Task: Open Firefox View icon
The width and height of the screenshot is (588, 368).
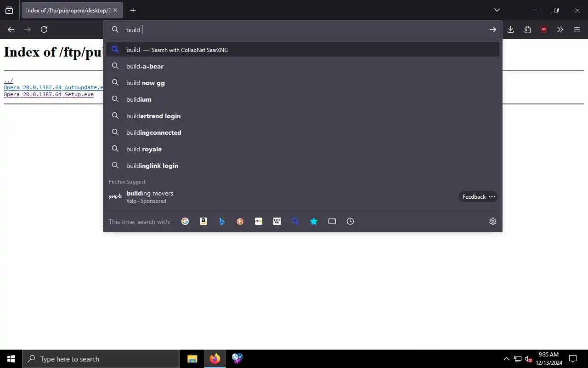Action: point(9,10)
